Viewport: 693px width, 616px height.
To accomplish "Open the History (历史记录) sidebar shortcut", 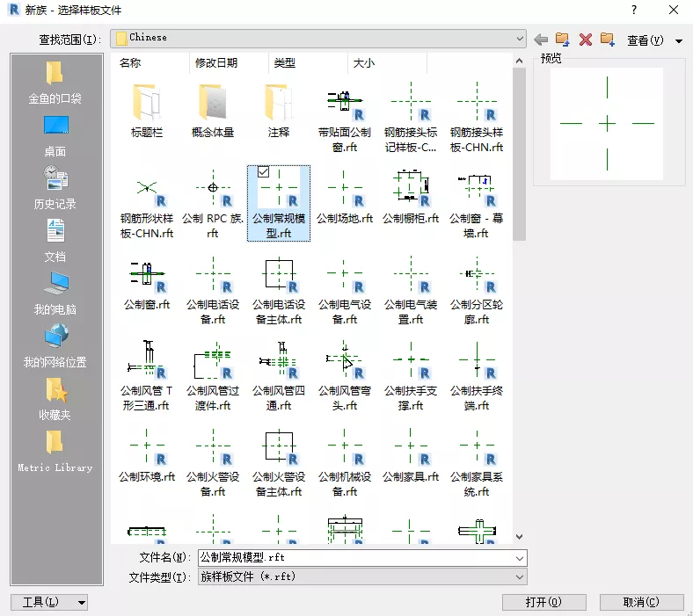I will (55, 186).
